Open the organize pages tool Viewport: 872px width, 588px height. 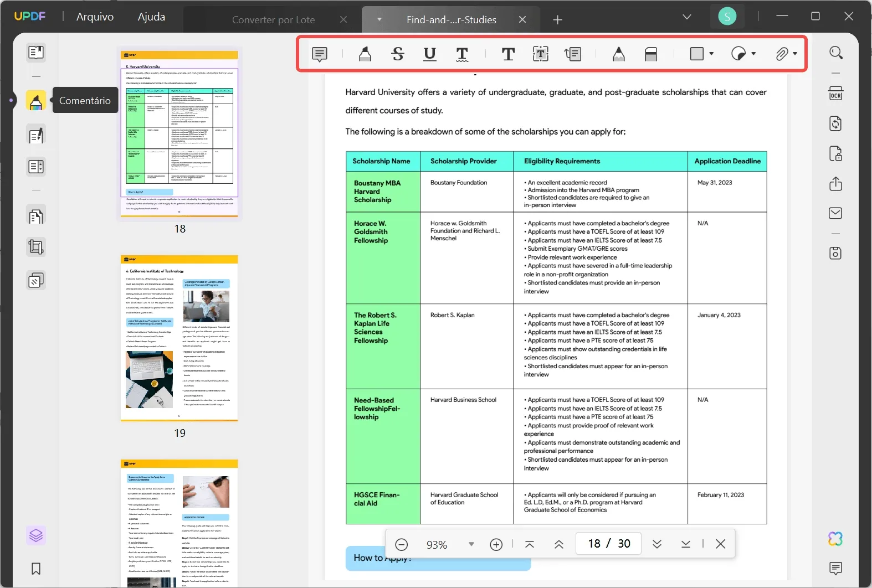pyautogui.click(x=36, y=216)
